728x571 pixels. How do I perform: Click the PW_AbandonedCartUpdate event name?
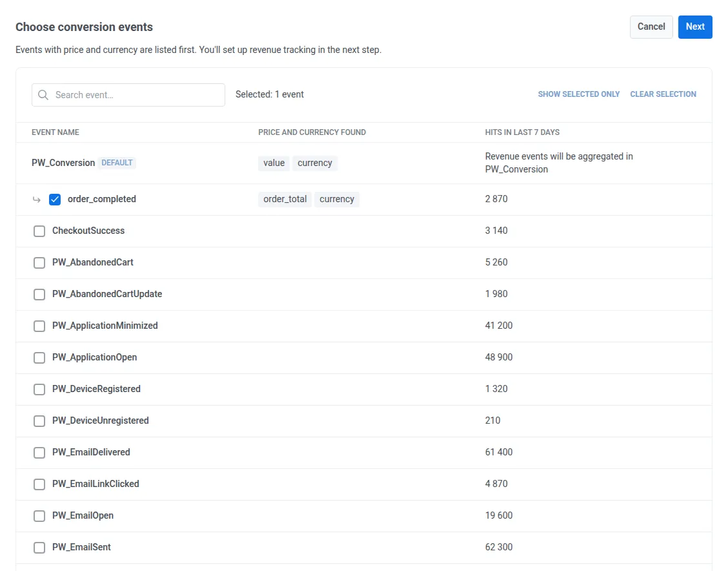coord(107,294)
